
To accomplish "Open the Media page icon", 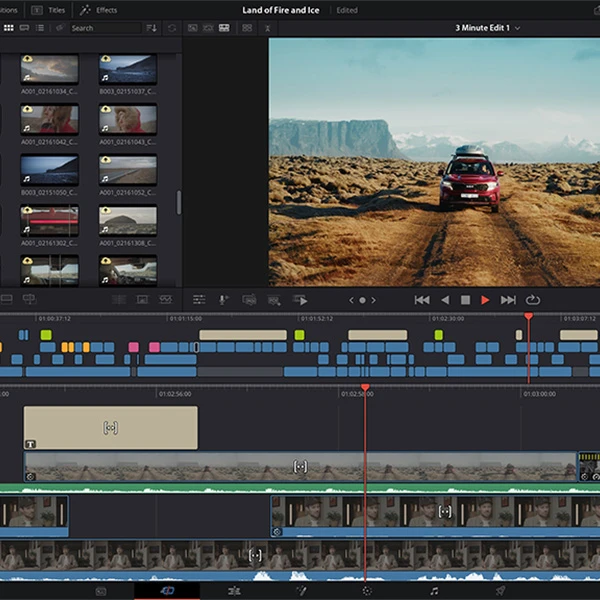I will 100,591.
